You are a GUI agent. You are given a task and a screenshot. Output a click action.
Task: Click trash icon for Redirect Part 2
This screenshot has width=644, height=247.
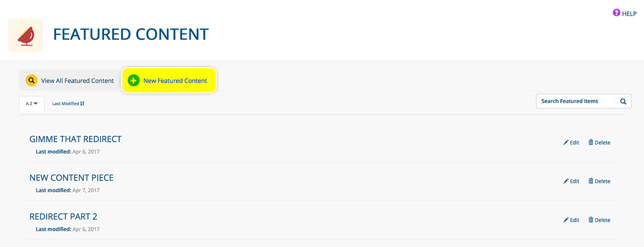tap(591, 220)
